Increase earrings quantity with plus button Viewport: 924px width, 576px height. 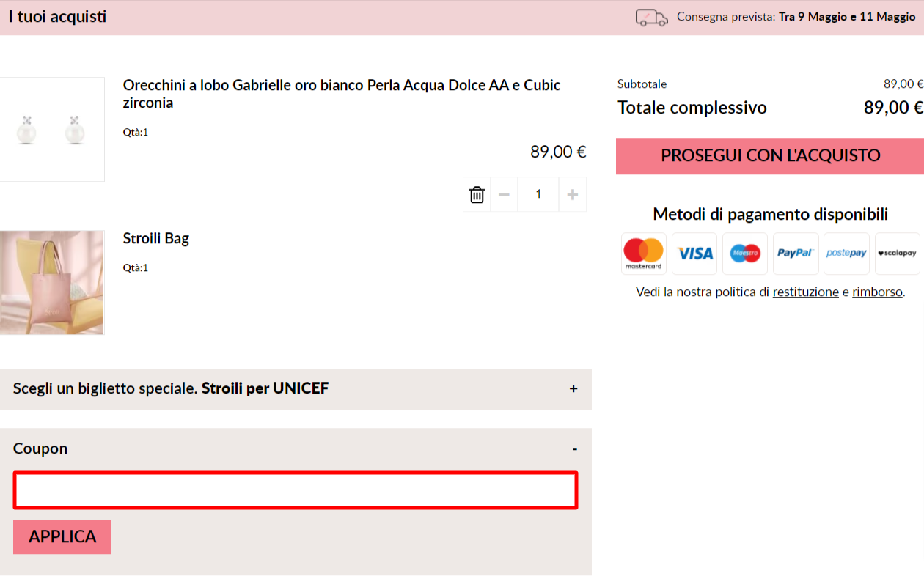point(573,194)
